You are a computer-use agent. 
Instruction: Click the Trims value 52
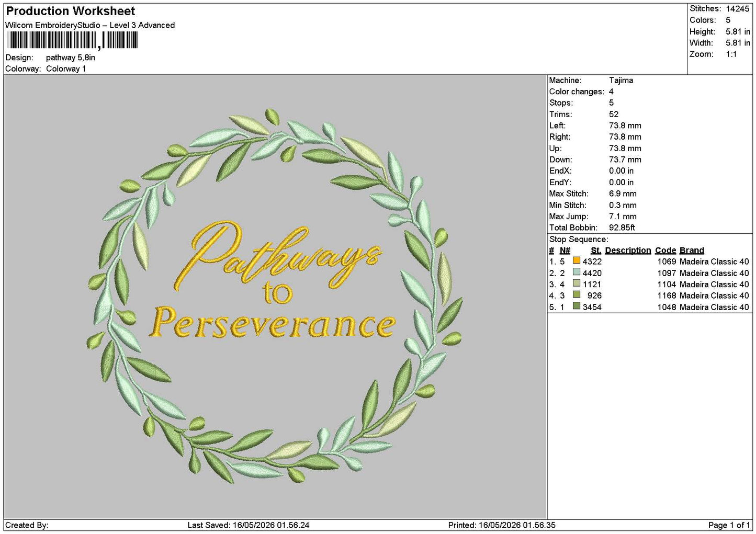pos(614,115)
